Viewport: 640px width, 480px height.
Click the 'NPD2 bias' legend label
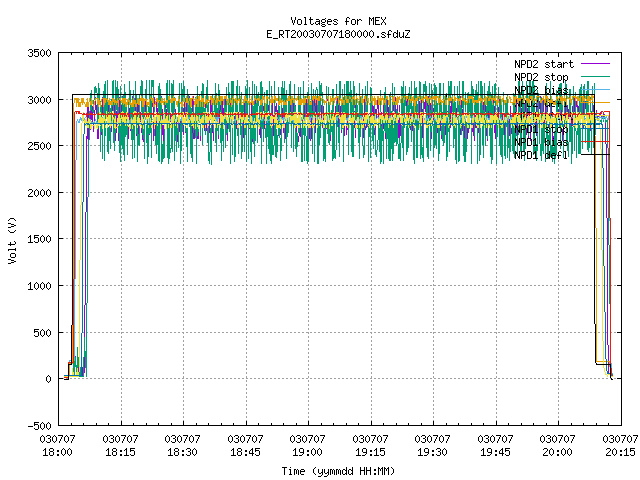tap(541, 90)
